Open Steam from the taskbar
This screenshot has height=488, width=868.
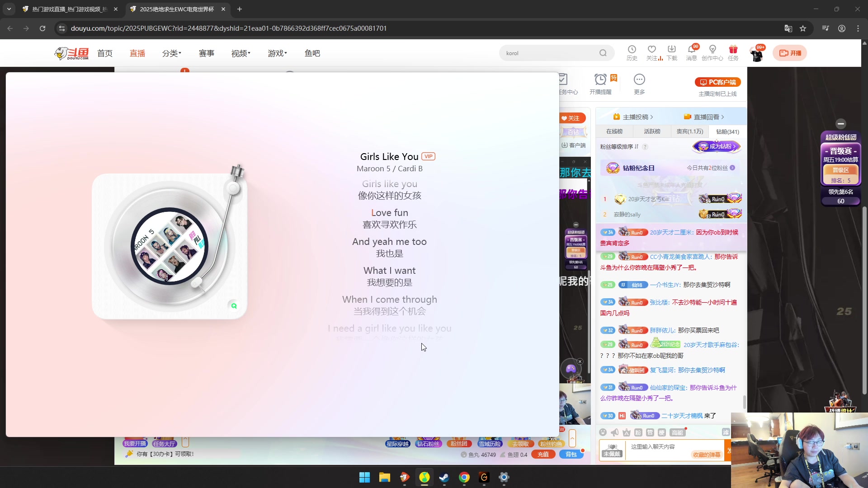coord(444,477)
